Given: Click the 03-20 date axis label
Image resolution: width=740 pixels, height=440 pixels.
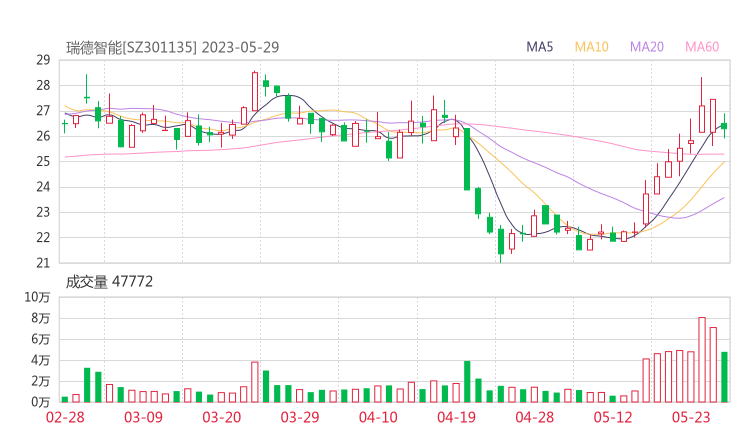Looking at the screenshot, I should [222, 417].
